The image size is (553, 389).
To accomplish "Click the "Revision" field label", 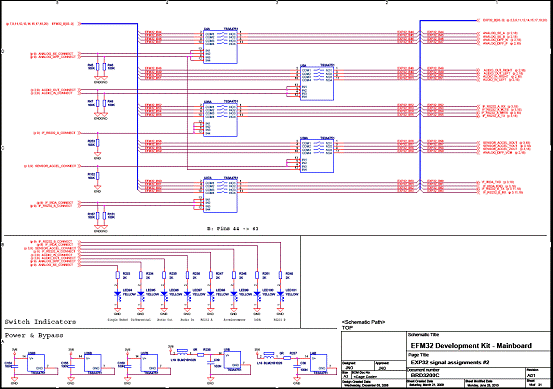I will [x=532, y=370].
